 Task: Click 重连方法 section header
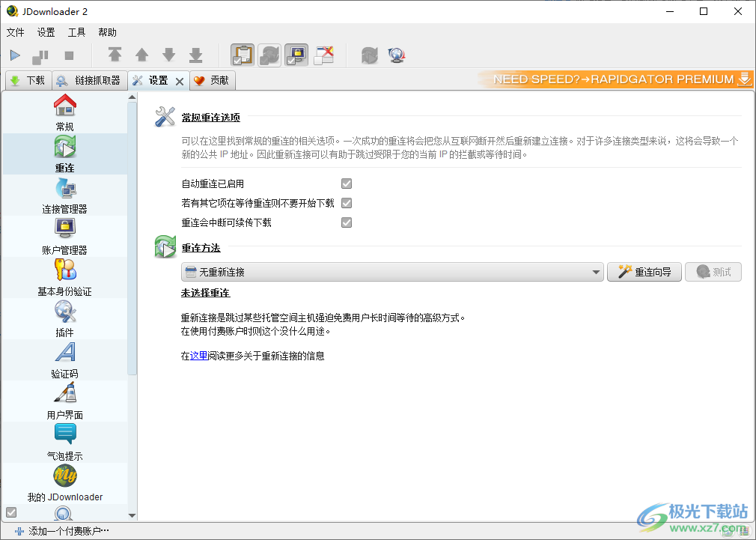(x=201, y=248)
